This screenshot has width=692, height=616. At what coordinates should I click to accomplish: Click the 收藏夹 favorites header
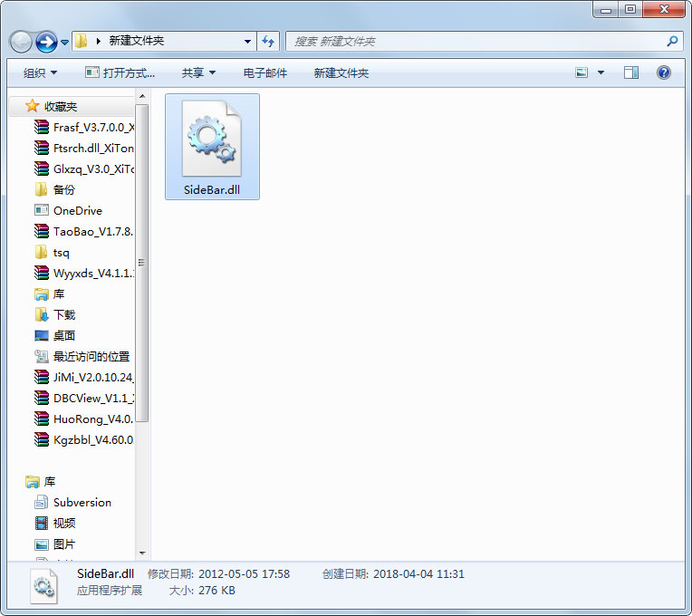pyautogui.click(x=61, y=106)
